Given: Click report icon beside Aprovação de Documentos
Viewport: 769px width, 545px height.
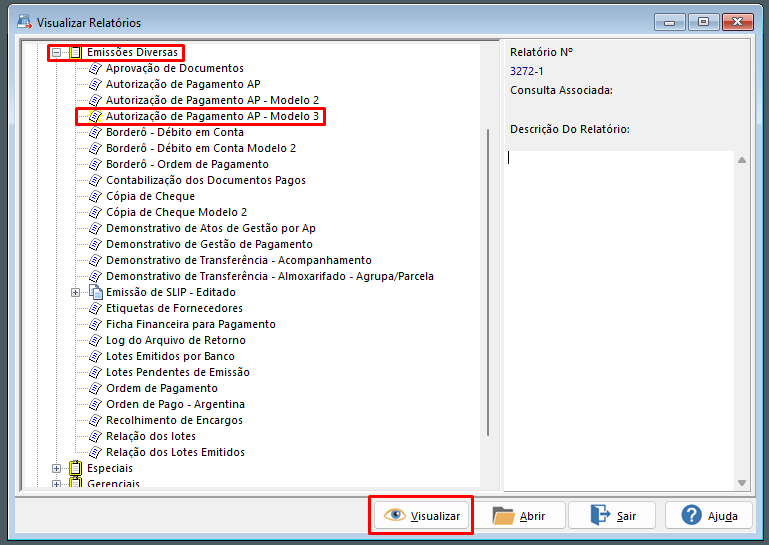Looking at the screenshot, I should click(95, 68).
